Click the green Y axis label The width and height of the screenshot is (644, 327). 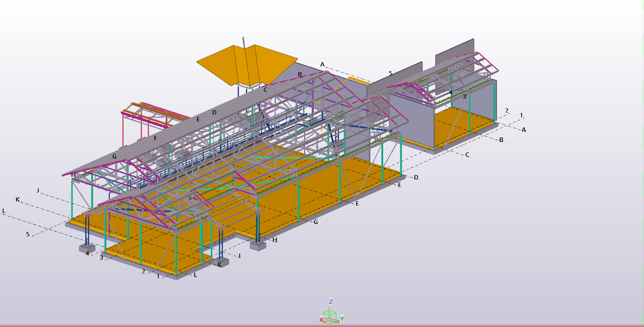[342, 319]
